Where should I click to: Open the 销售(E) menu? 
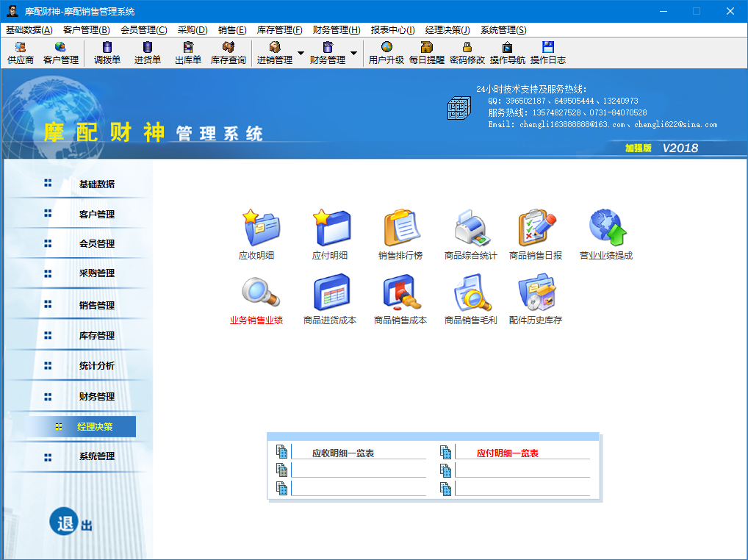[x=232, y=30]
